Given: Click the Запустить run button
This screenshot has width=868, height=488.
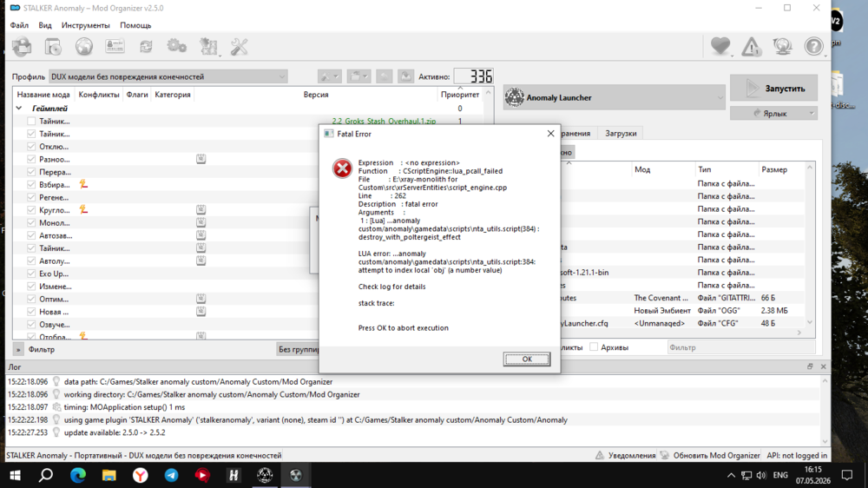Looking at the screenshot, I should pos(773,88).
